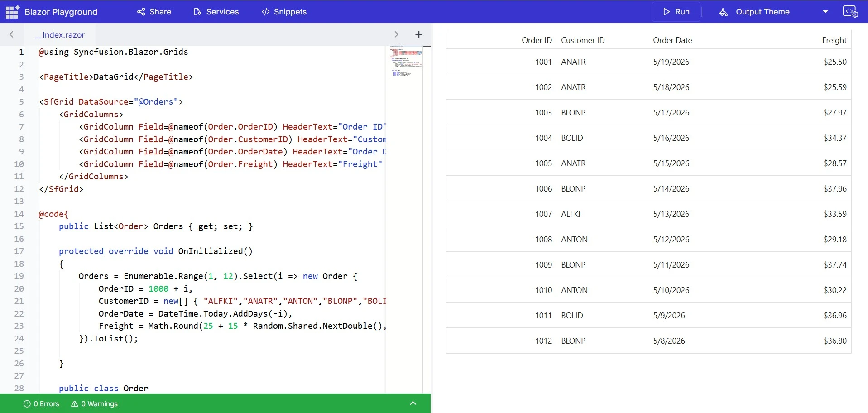Click line number 19 in the gutter
Viewport: 868px width, 413px height.
19,276
